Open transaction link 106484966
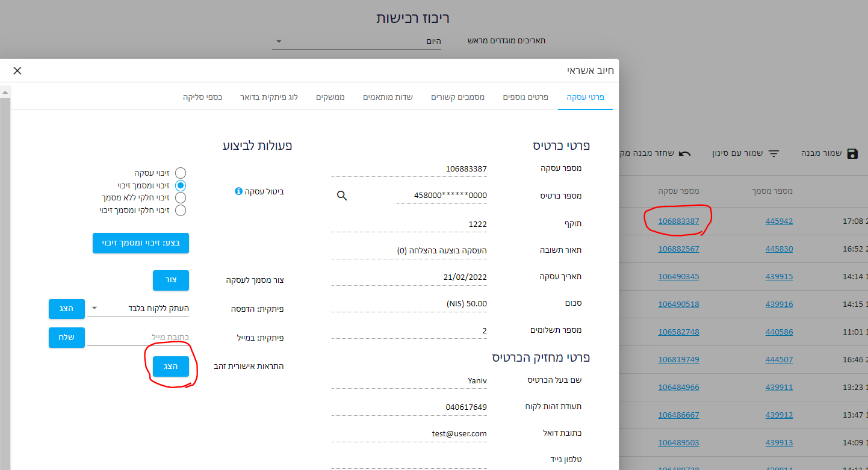Viewport: 868px width, 470px height. [x=678, y=387]
